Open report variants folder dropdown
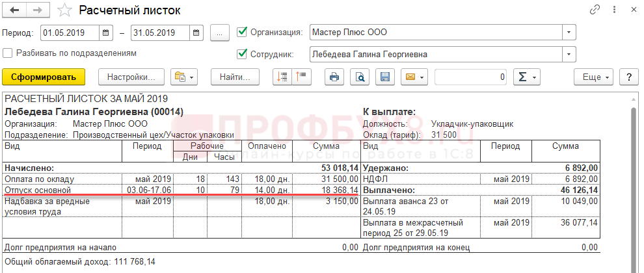 184,77
